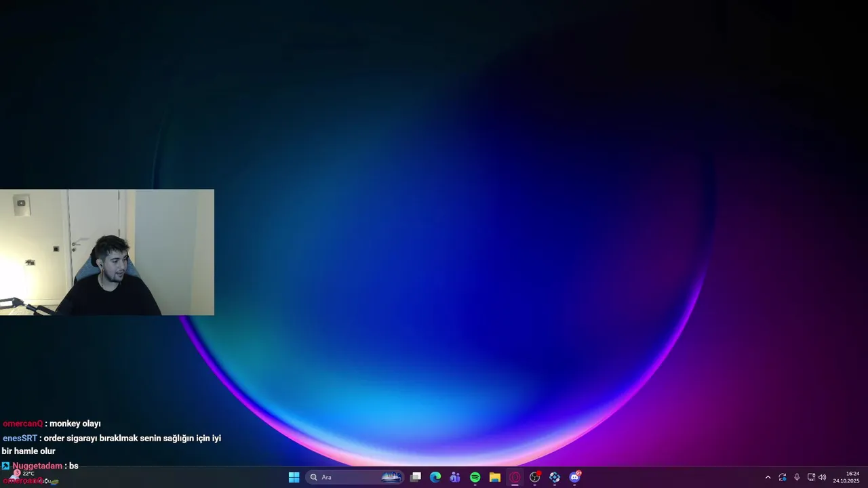Click the microphone tray icon
The width and height of the screenshot is (868, 488).
[797, 477]
